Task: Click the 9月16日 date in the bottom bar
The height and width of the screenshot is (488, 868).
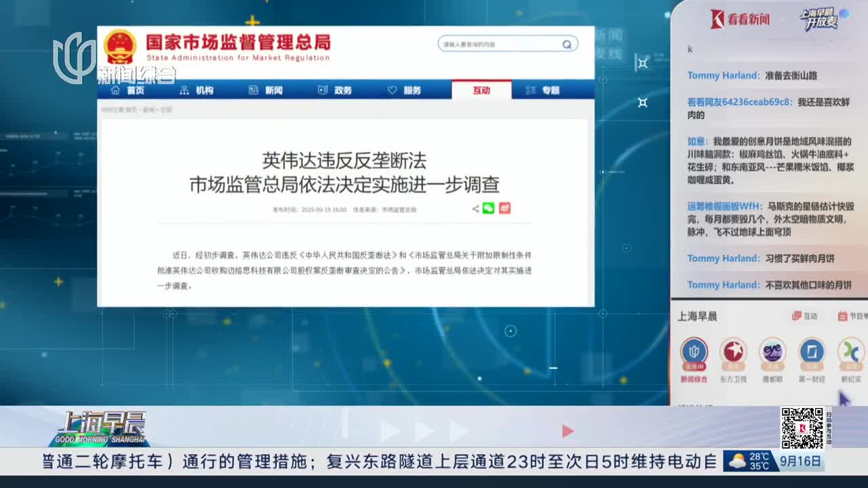Action: pyautogui.click(x=800, y=462)
